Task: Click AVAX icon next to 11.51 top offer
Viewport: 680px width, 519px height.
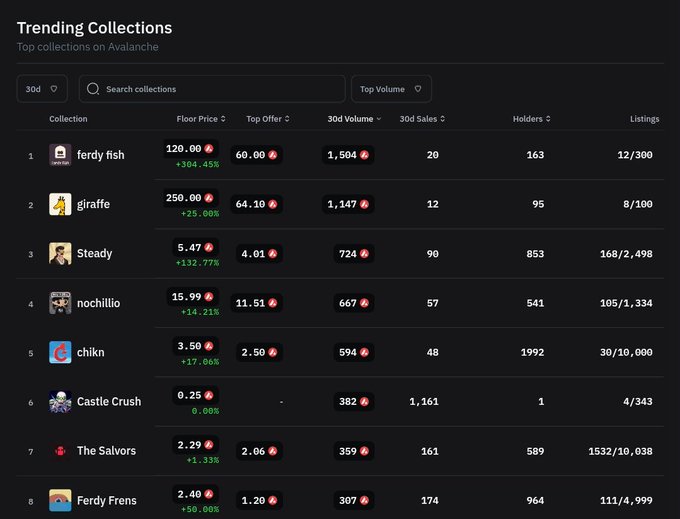Action: click(272, 303)
